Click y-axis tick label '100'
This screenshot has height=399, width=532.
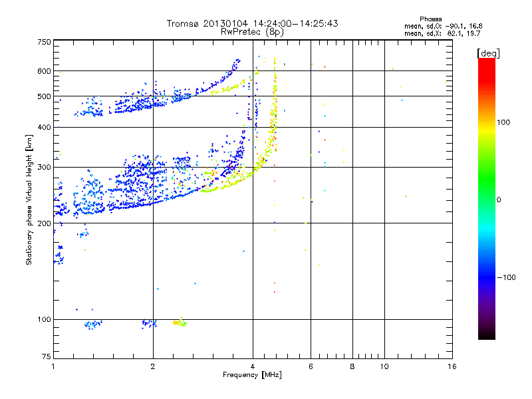coord(44,320)
